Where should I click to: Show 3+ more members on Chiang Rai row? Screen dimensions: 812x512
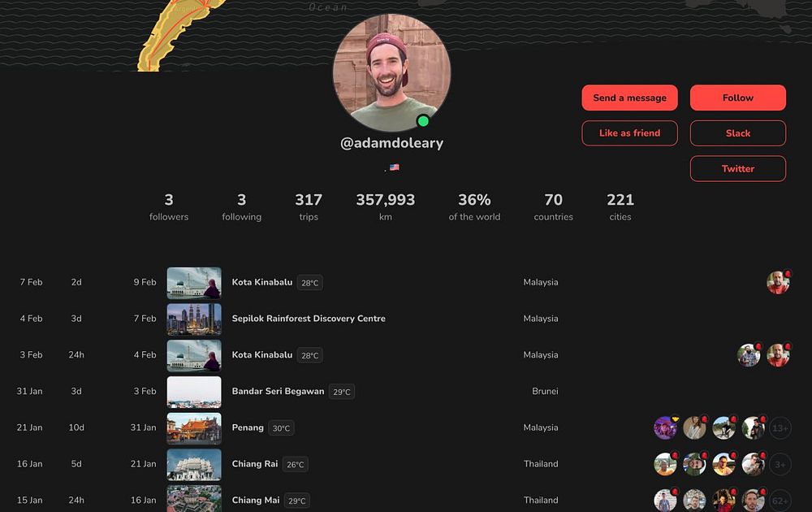pos(780,464)
